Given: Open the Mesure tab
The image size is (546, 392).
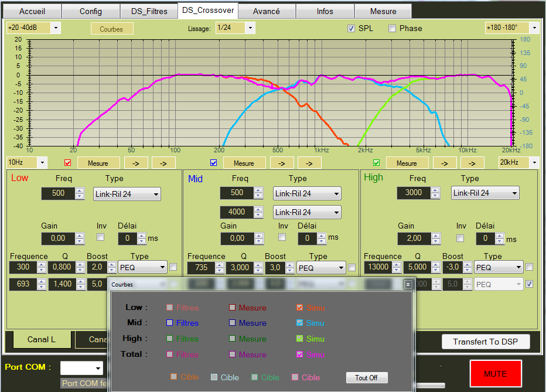Looking at the screenshot, I should 383,11.
